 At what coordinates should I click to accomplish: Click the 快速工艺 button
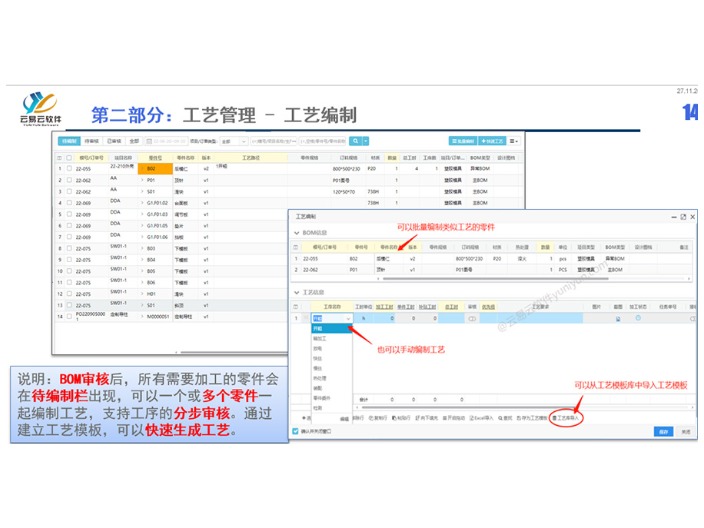[492, 141]
